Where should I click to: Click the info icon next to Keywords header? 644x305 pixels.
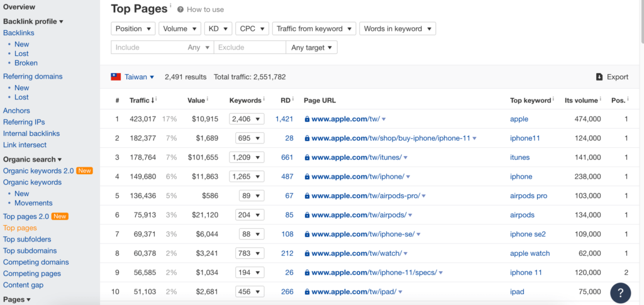[x=264, y=99]
